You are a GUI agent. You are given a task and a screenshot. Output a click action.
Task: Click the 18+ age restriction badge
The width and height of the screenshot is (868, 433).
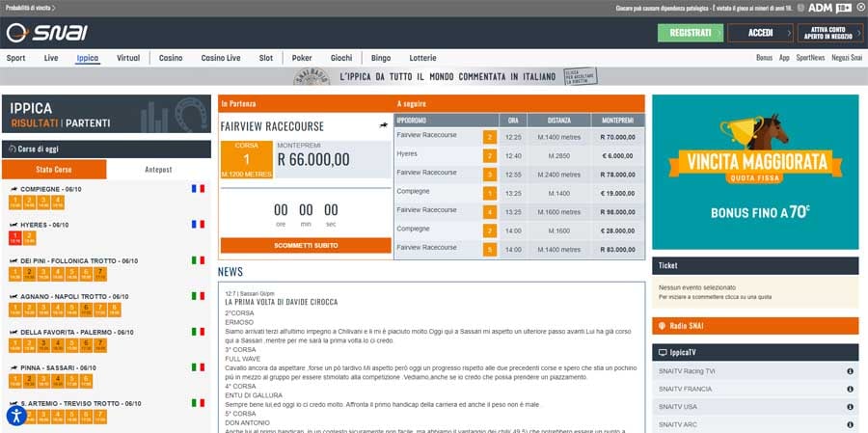(844, 8)
